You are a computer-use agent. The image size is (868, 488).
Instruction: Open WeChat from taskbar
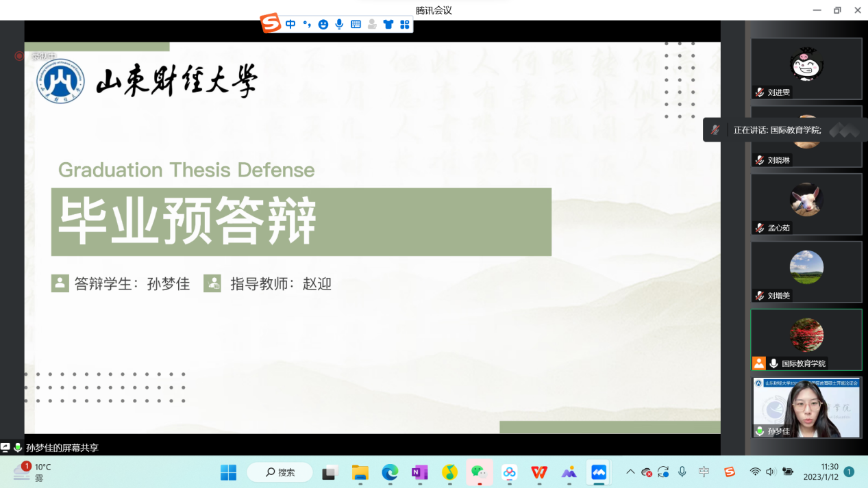tap(479, 472)
